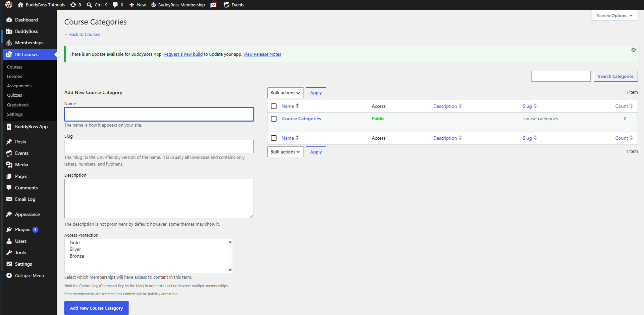Go to Quizzes in the sidebar
The height and width of the screenshot is (315, 644).
pos(14,95)
